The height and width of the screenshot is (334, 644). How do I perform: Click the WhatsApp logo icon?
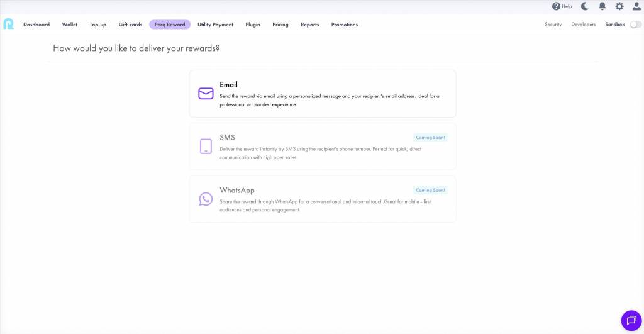pyautogui.click(x=206, y=199)
